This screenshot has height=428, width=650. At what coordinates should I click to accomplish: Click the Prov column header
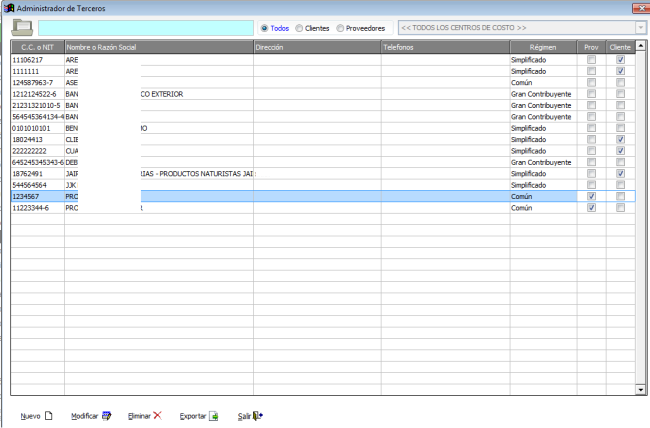pos(592,47)
